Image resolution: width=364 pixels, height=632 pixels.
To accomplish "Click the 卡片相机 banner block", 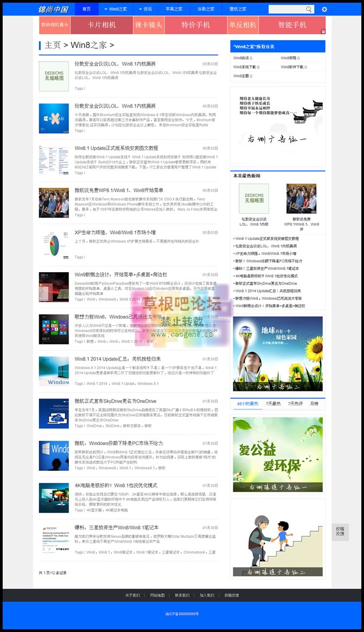I will point(102,25).
